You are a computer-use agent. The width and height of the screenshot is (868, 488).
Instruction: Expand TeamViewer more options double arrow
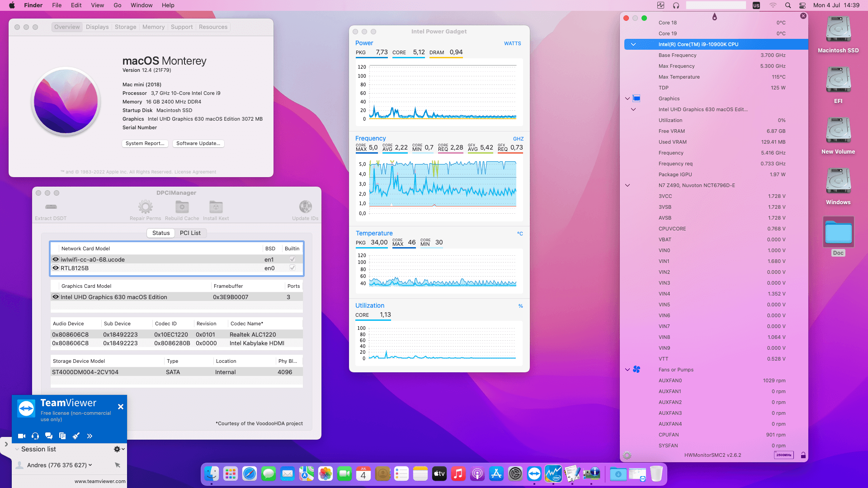(x=90, y=436)
